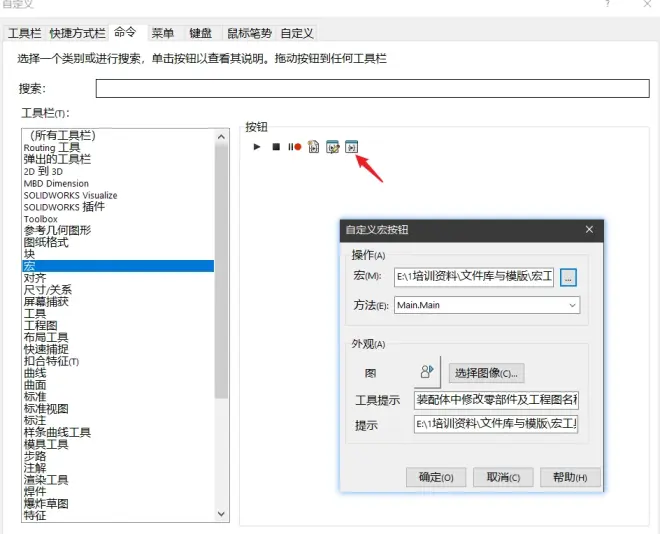Click the Stop Macro square icon

click(276, 147)
